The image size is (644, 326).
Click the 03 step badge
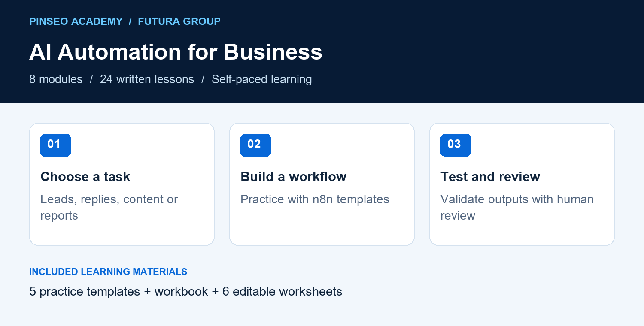(456, 145)
